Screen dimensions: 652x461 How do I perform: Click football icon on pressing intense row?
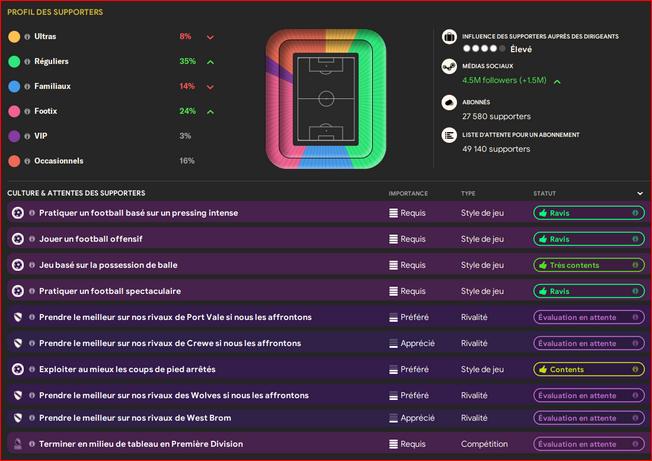tap(17, 213)
